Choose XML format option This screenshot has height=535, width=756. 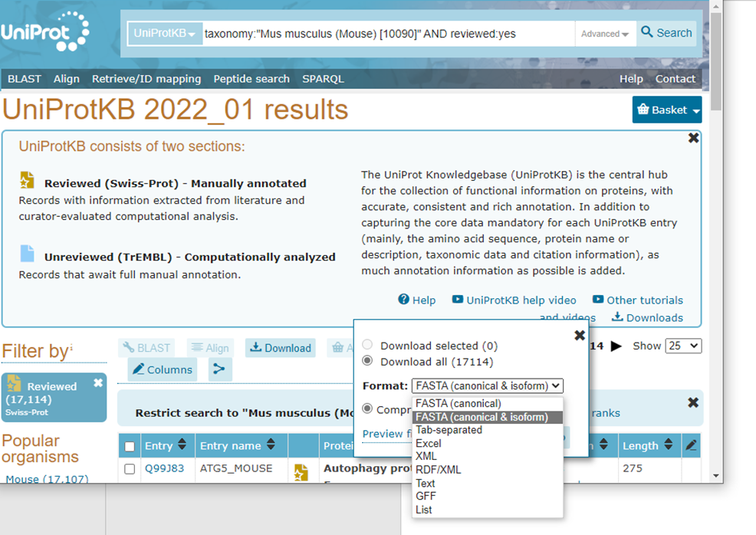[488, 457]
